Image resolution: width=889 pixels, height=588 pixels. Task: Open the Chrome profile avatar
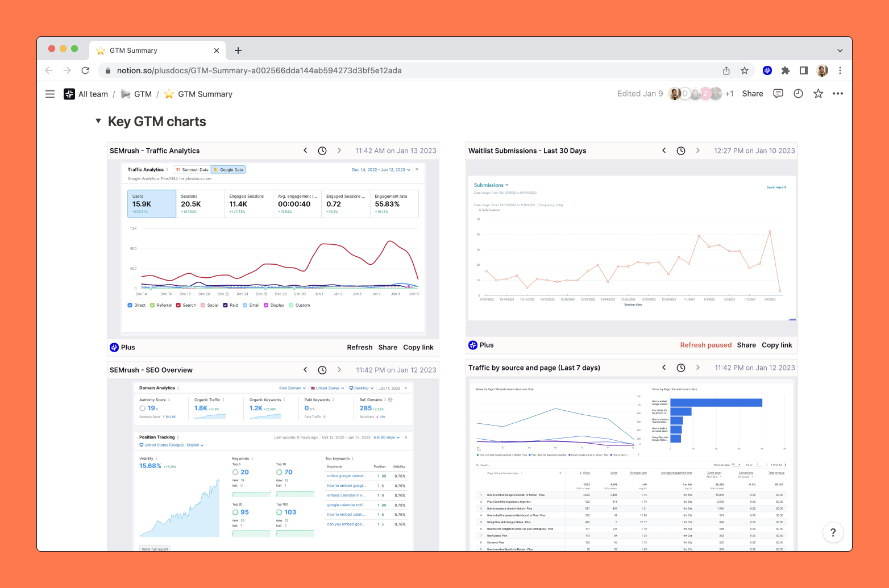coord(822,70)
